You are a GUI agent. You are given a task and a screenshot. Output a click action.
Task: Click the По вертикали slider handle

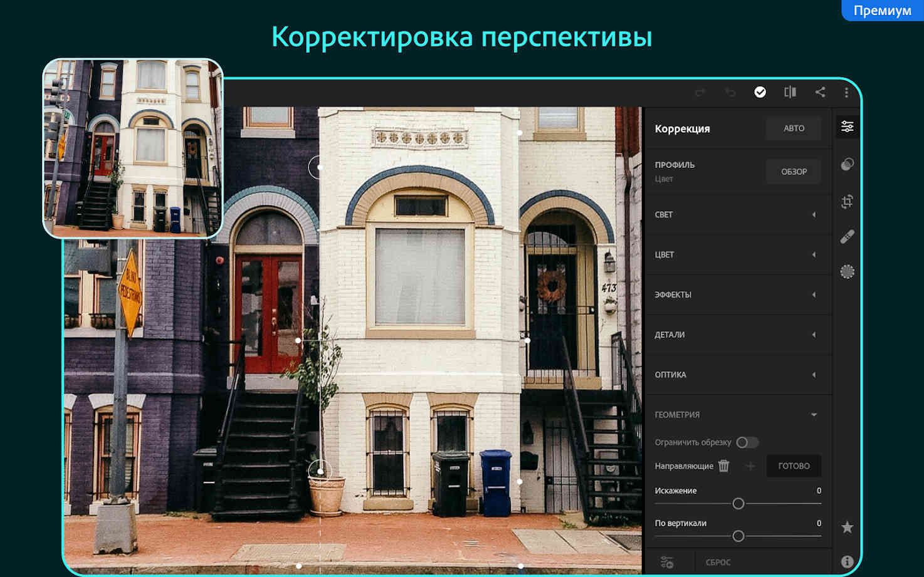tap(738, 536)
